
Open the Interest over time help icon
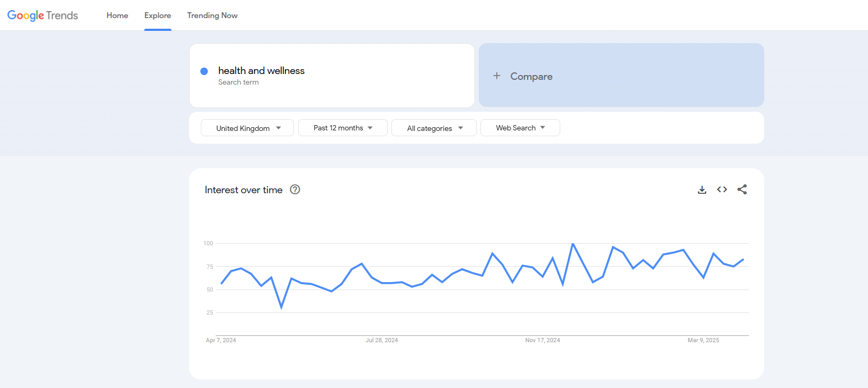295,189
